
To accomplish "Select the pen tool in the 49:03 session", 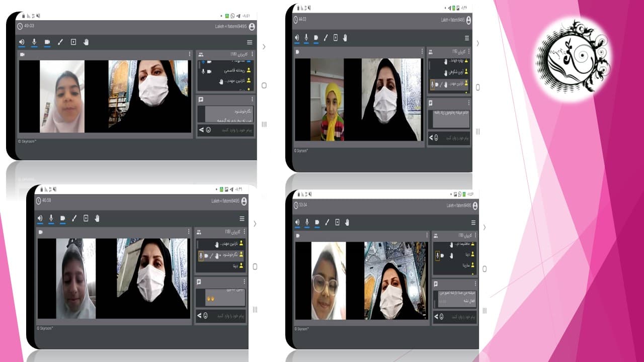I will 60,42.
